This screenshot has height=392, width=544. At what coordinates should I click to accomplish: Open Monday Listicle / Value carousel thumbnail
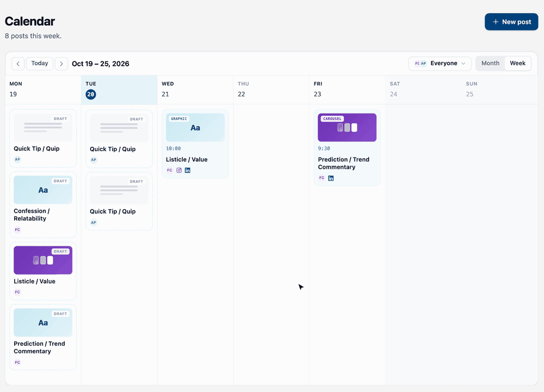(43, 260)
